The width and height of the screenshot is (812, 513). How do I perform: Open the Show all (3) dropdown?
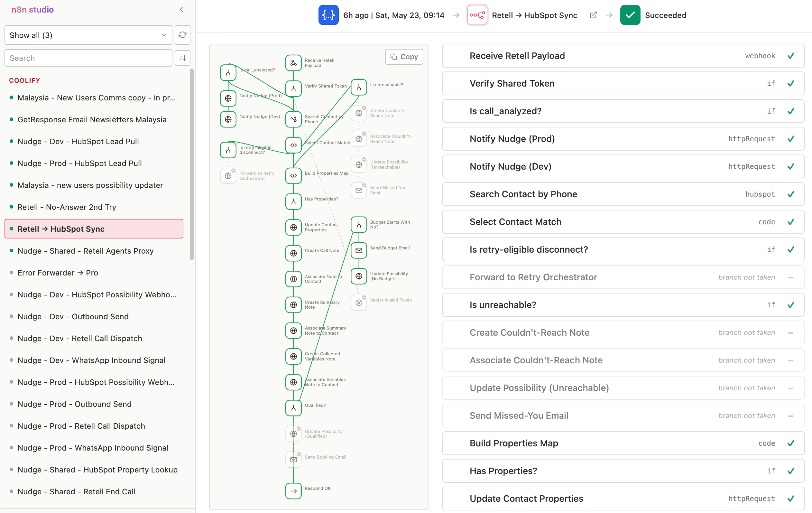(x=88, y=35)
